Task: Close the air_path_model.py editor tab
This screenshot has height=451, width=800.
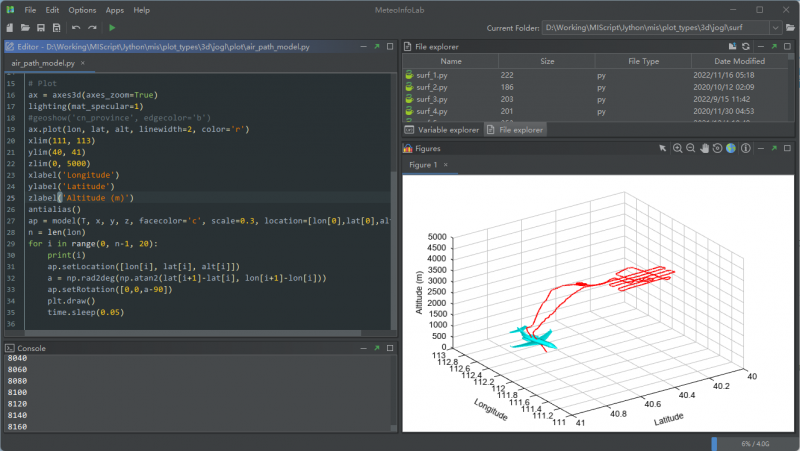Action: point(83,63)
